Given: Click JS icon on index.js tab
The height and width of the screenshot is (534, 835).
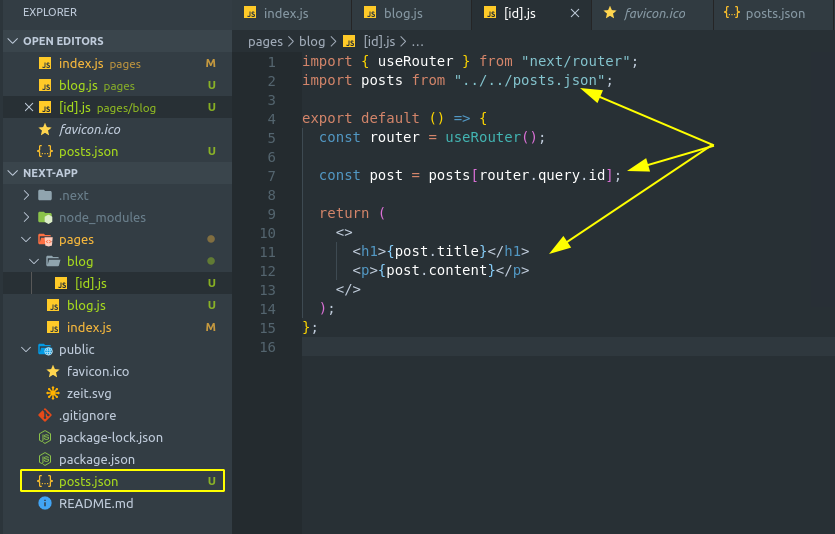Looking at the screenshot, I should [250, 13].
